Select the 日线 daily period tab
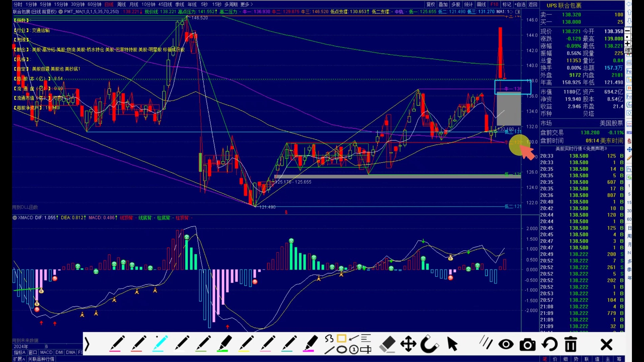The height and width of the screenshot is (362, 644). (x=109, y=4)
